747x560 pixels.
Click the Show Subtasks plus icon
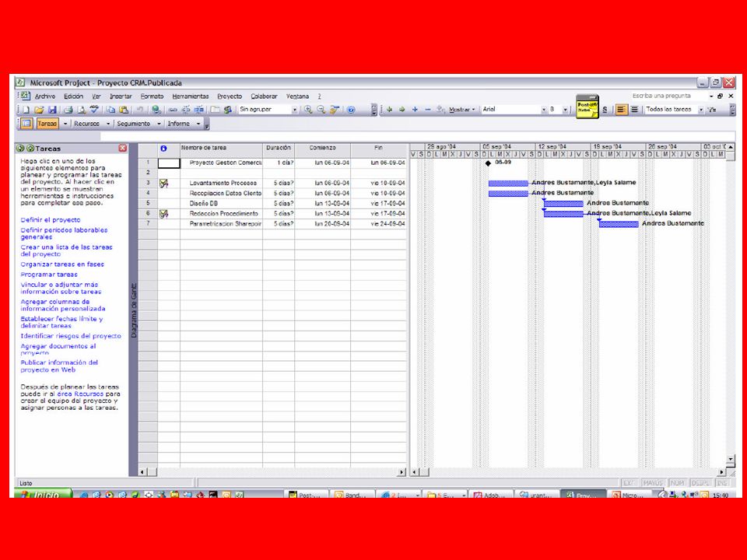click(415, 110)
